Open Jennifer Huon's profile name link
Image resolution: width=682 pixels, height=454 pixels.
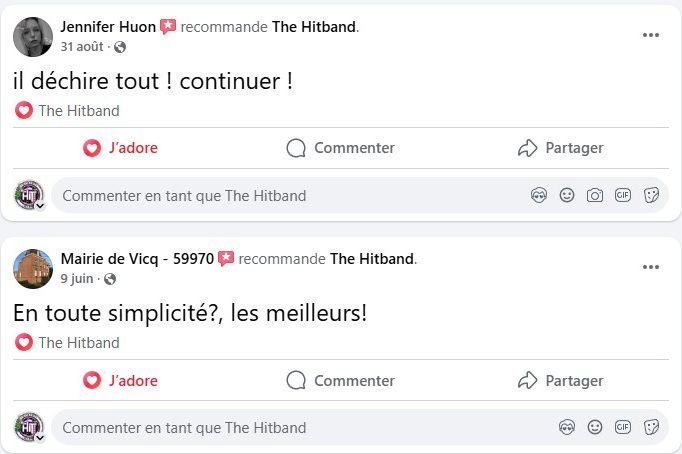[108, 27]
